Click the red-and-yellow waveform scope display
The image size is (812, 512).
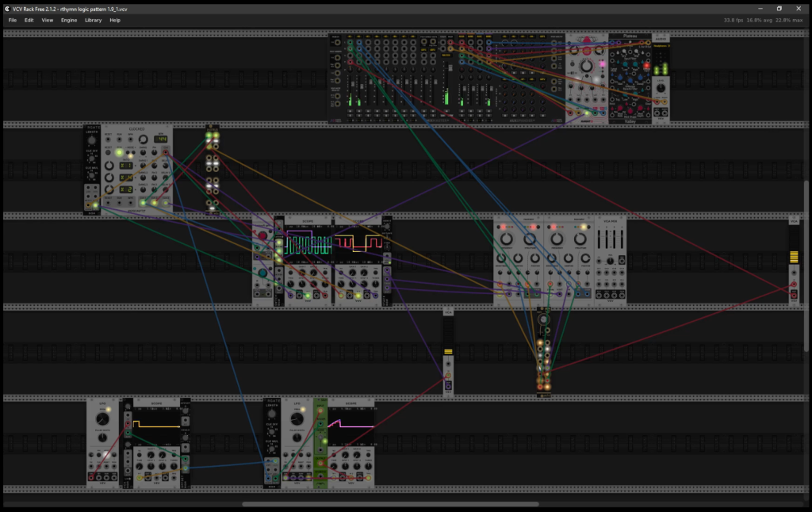[358, 243]
